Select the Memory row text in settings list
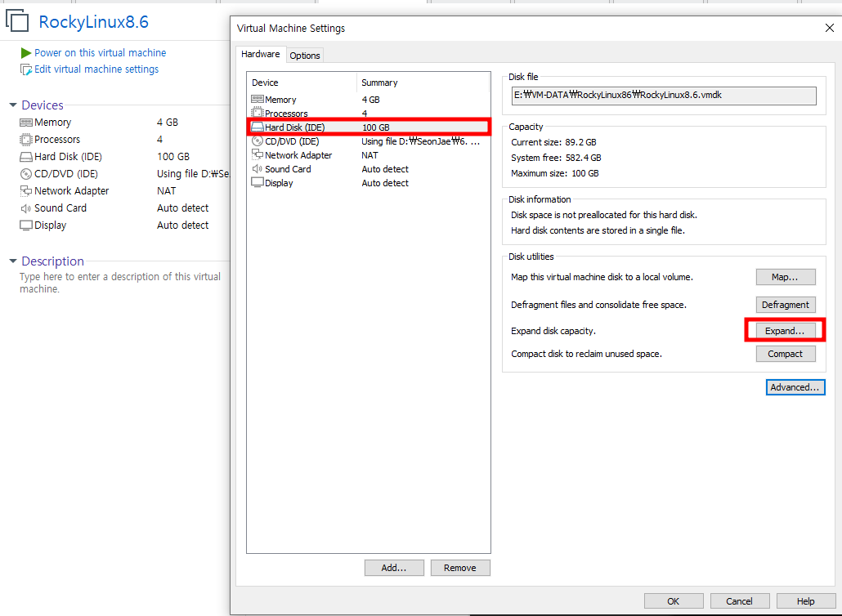Viewport: 842px width, 616px height. point(280,100)
